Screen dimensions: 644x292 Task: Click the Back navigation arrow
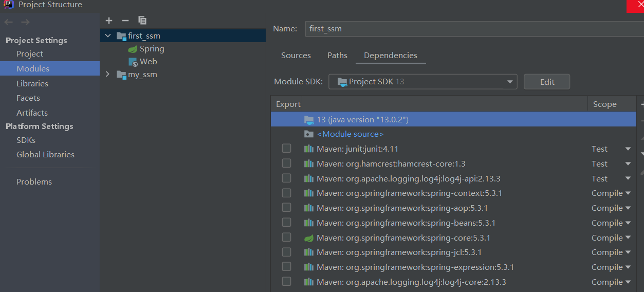tap(8, 22)
